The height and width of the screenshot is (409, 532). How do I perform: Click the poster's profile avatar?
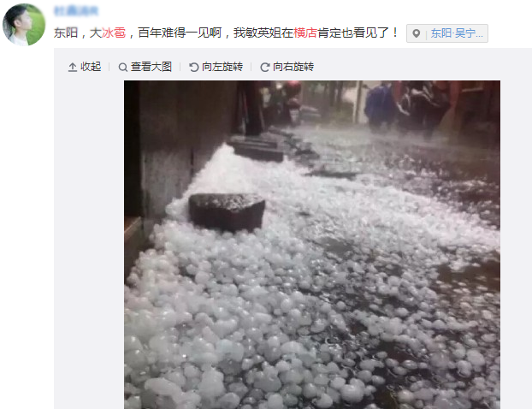24,25
